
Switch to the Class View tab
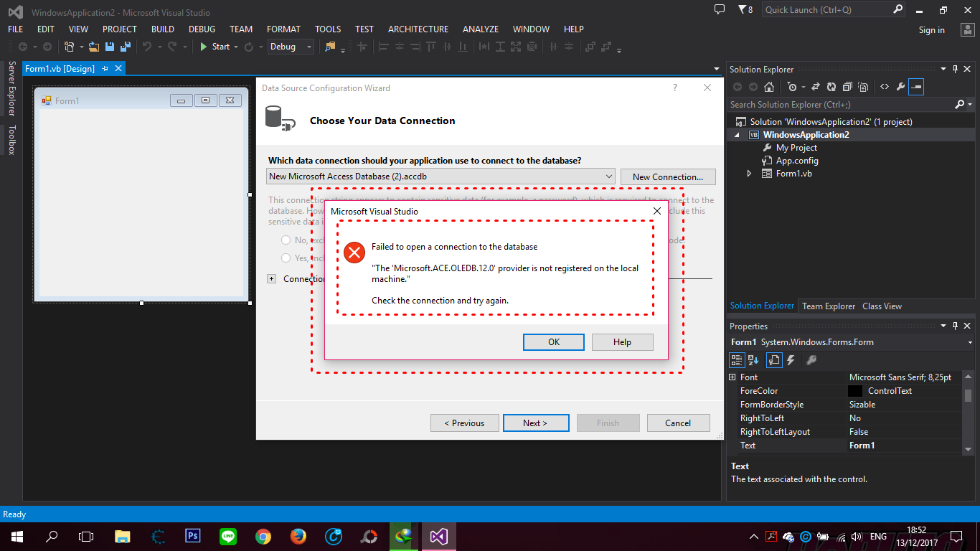click(x=882, y=306)
